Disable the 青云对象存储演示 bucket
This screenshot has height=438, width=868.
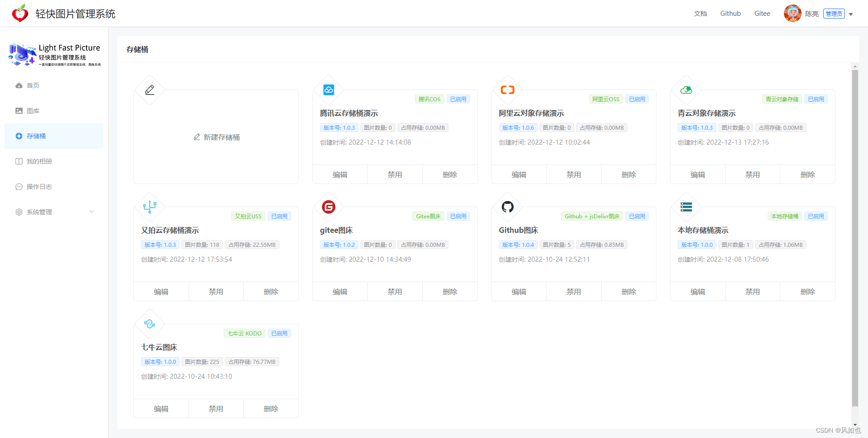click(753, 174)
